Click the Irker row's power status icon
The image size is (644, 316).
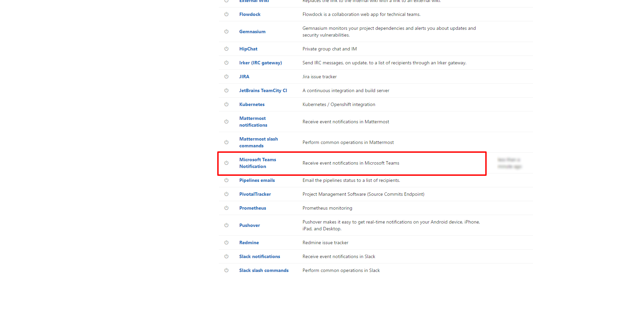click(x=226, y=63)
